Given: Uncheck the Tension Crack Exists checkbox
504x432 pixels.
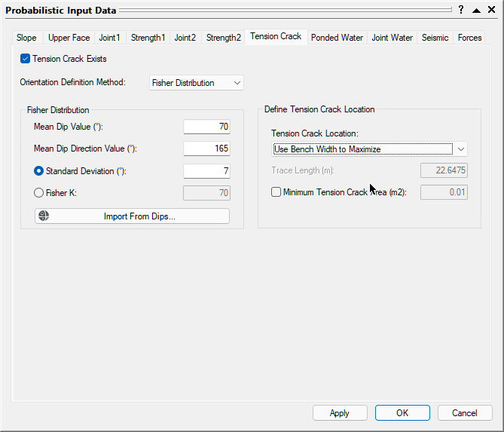Looking at the screenshot, I should point(25,59).
